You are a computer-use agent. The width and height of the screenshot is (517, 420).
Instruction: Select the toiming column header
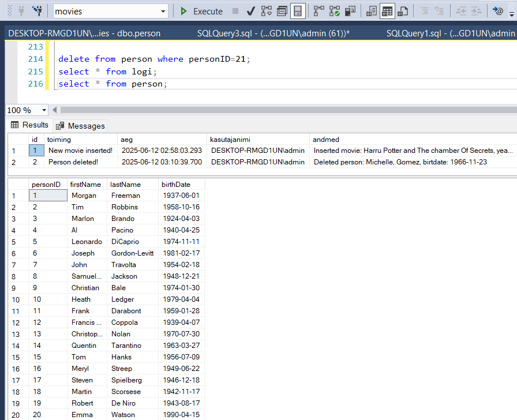coord(81,140)
